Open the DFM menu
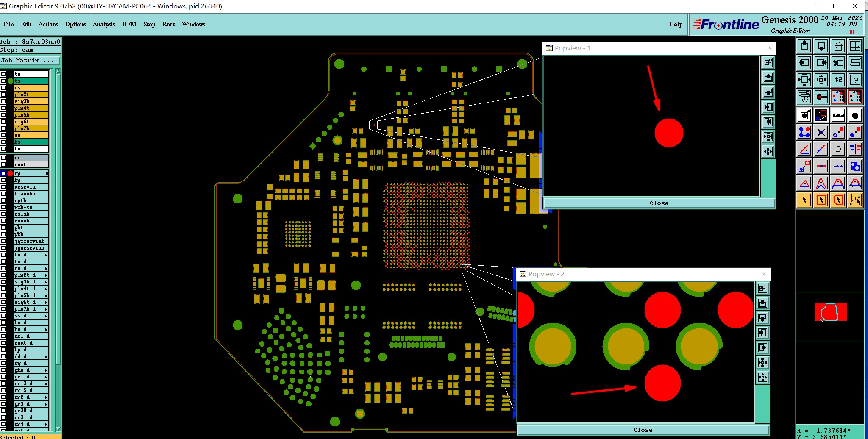Image resolution: width=868 pixels, height=439 pixels. tap(129, 24)
